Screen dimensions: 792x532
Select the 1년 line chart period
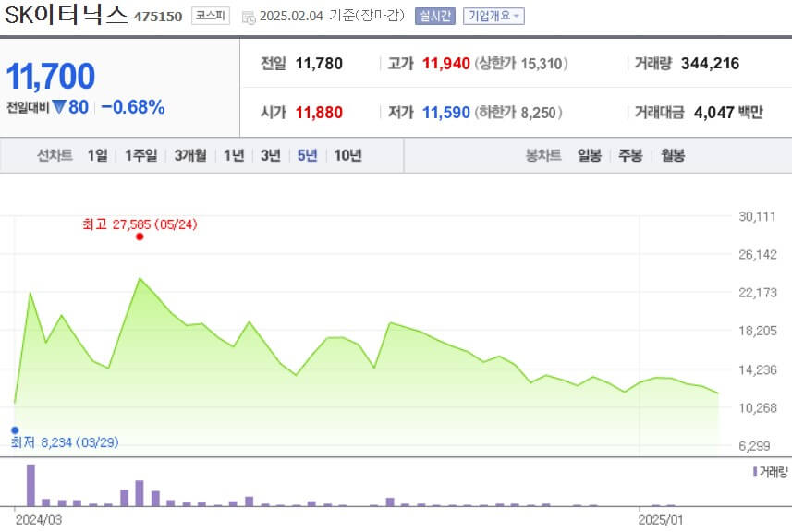[234, 155]
